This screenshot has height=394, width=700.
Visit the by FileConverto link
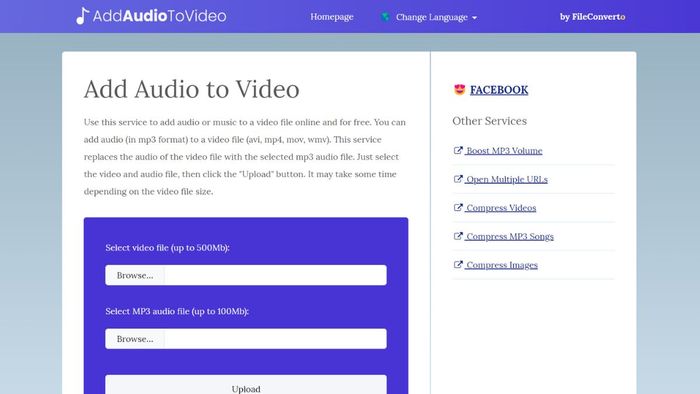click(x=592, y=17)
